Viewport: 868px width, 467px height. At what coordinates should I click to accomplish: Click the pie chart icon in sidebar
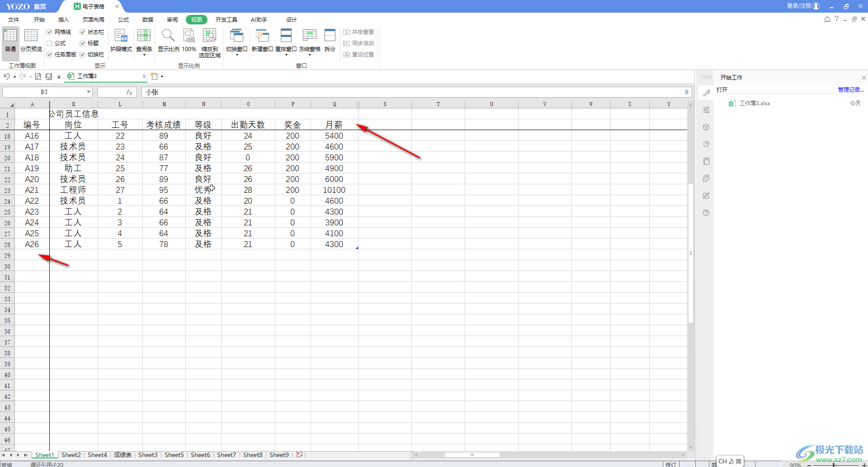point(706,144)
